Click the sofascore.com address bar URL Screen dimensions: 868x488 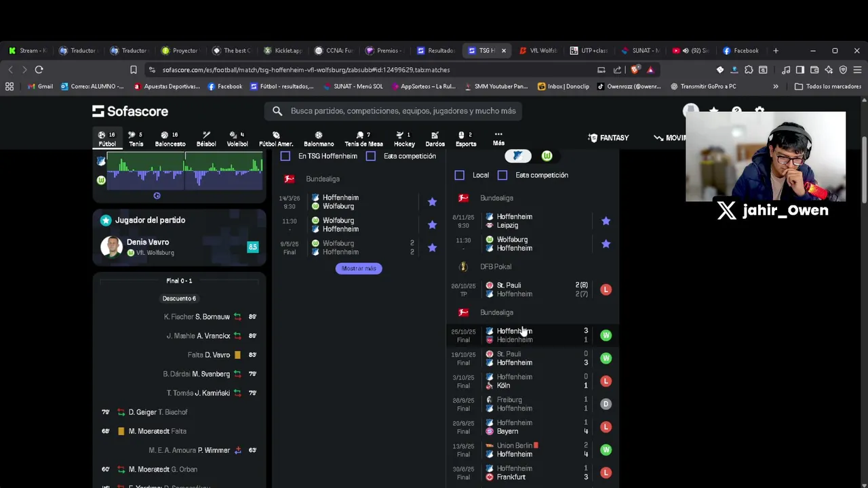tap(306, 70)
